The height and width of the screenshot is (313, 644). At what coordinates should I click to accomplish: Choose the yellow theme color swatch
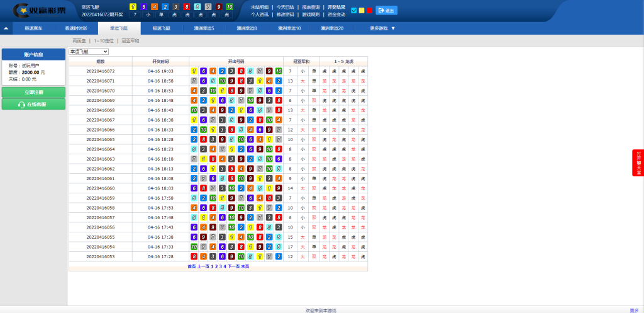362,11
